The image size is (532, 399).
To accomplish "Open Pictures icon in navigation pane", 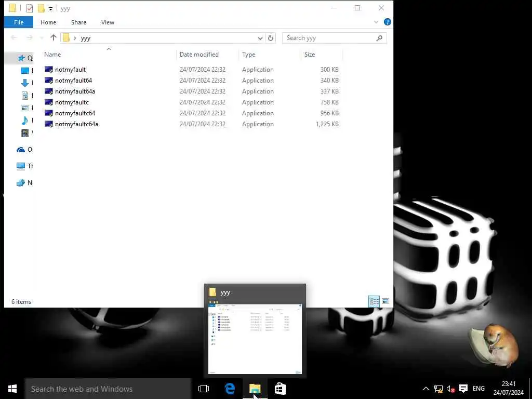I will click(25, 108).
